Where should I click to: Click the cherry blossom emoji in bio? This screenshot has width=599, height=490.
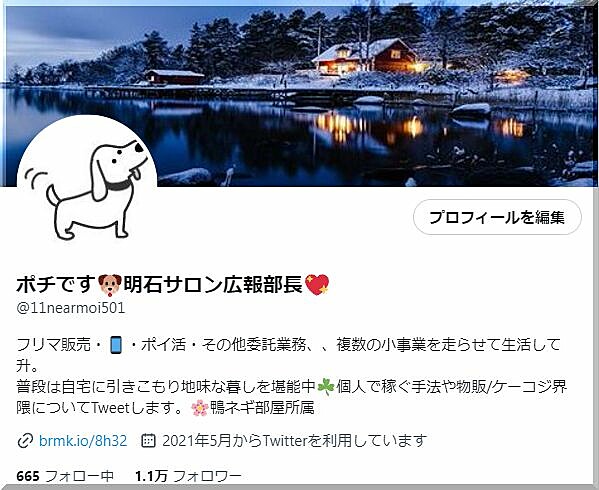[200, 408]
